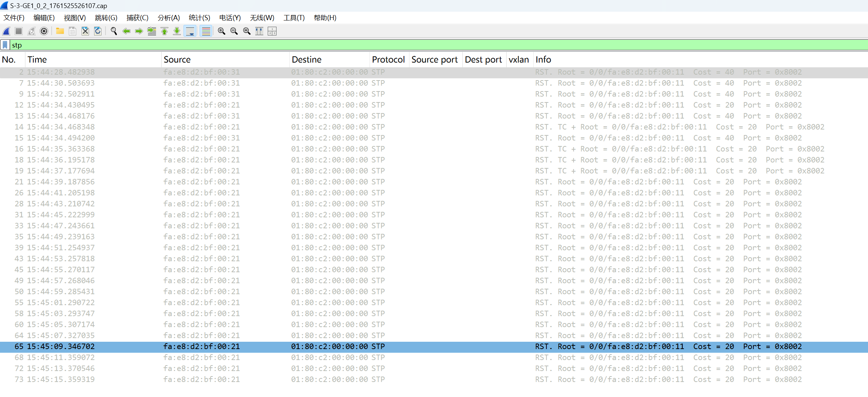The image size is (868, 397).
Task: Open a capture file via folder icon
Action: click(60, 31)
